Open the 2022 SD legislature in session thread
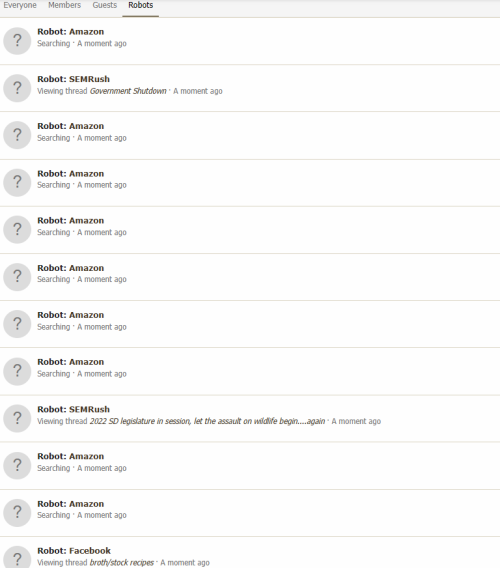This screenshot has height=568, width=500. point(207,421)
